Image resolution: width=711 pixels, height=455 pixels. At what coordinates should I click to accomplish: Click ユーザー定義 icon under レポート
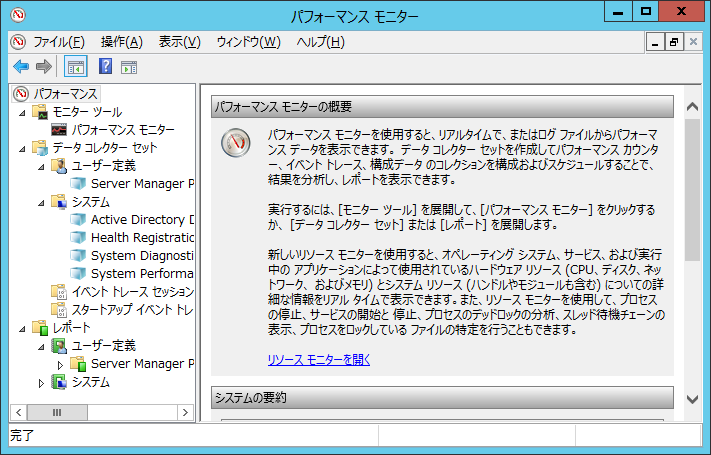[x=59, y=346]
